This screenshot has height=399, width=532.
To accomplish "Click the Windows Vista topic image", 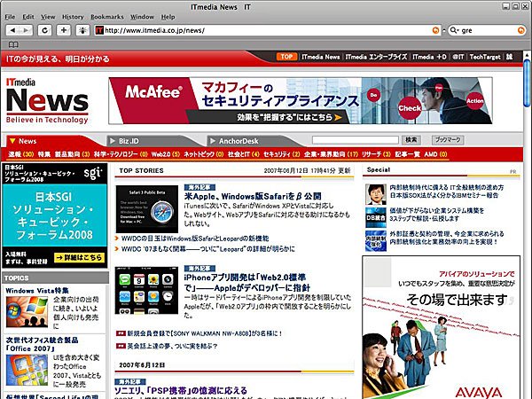I will [27, 312].
